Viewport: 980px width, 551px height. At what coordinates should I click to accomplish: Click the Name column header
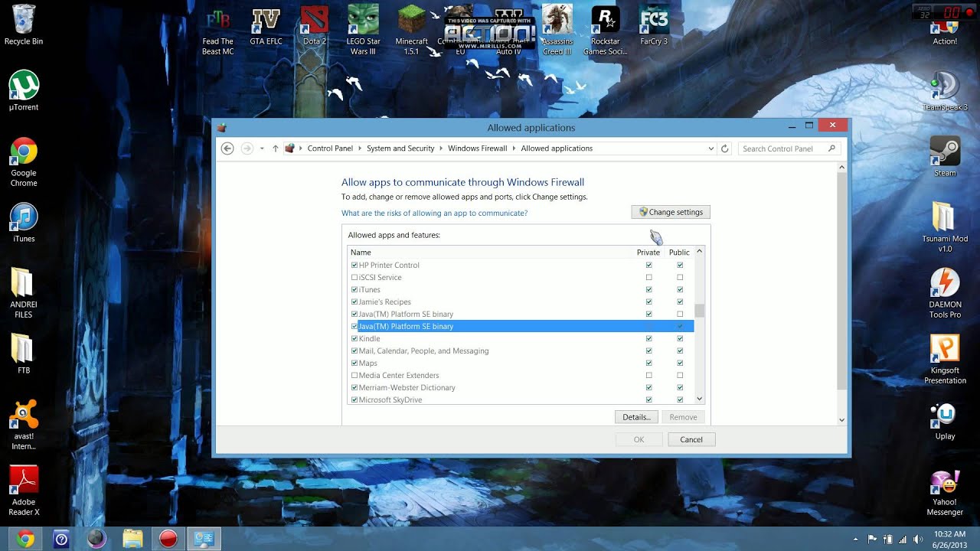click(x=488, y=252)
